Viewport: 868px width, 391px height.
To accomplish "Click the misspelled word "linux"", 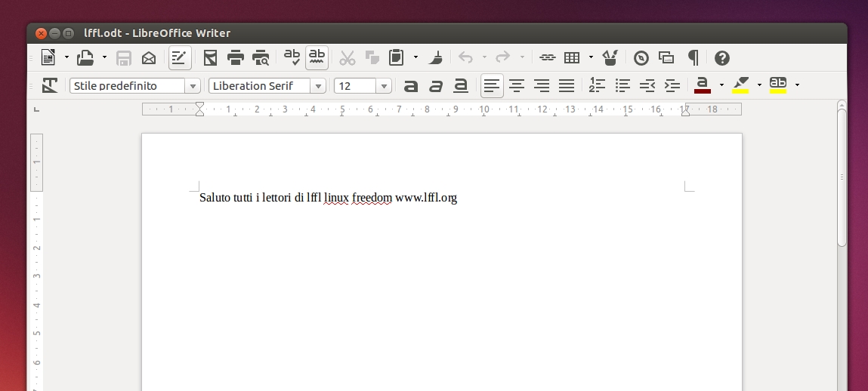I will [x=337, y=198].
